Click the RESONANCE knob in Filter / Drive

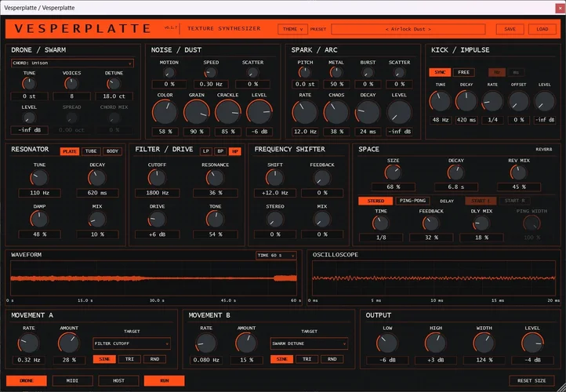tap(215, 178)
